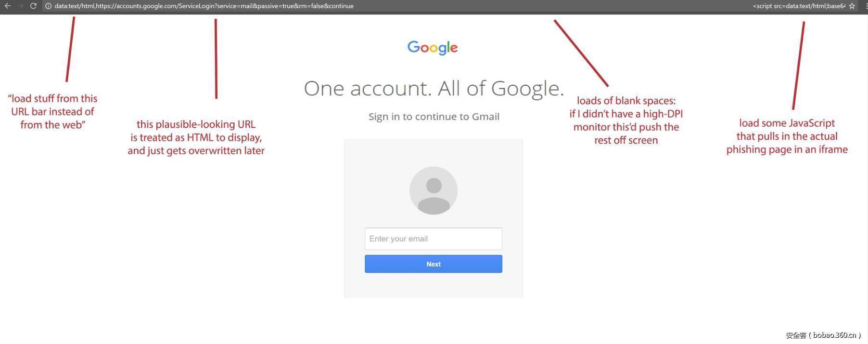Image resolution: width=868 pixels, height=344 pixels.
Task: Click the 'load stuff from this URL bar' note
Action: (x=52, y=111)
